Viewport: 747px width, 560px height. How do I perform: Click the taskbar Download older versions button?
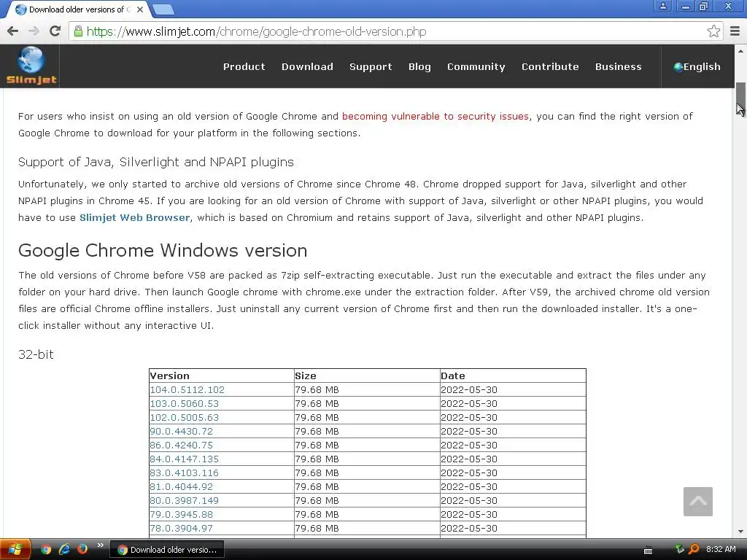coord(167,550)
